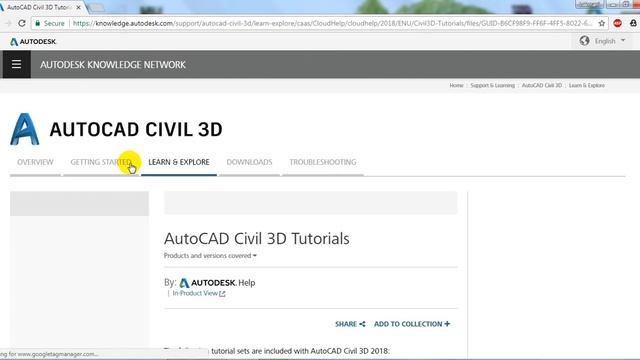This screenshot has height=360, width=640.
Task: Click the Autodesk logo at top left
Action: [x=33, y=42]
